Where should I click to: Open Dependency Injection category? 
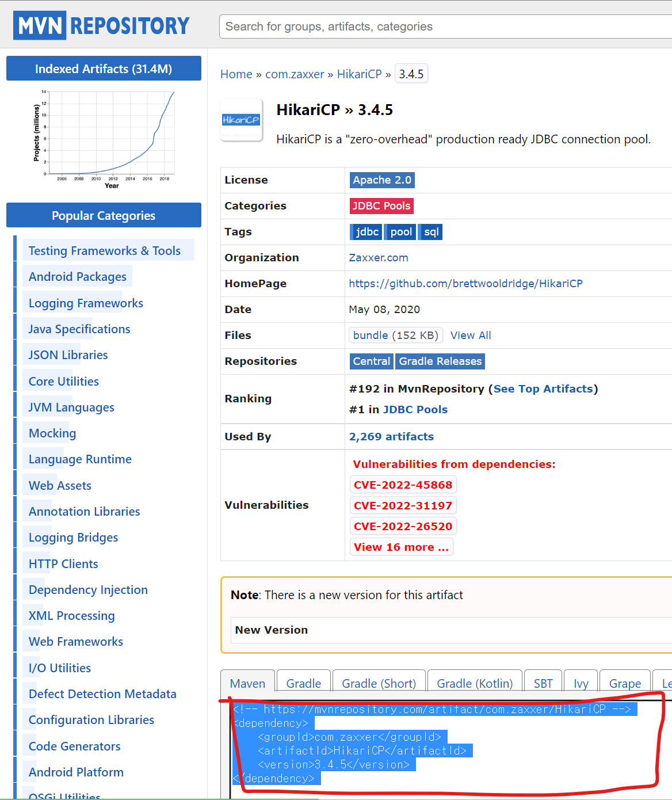coord(88,590)
